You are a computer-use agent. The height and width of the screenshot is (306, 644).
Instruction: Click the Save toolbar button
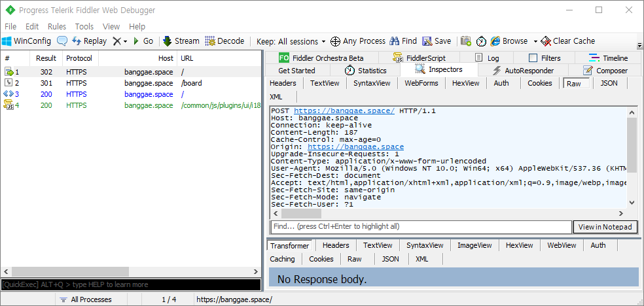437,41
